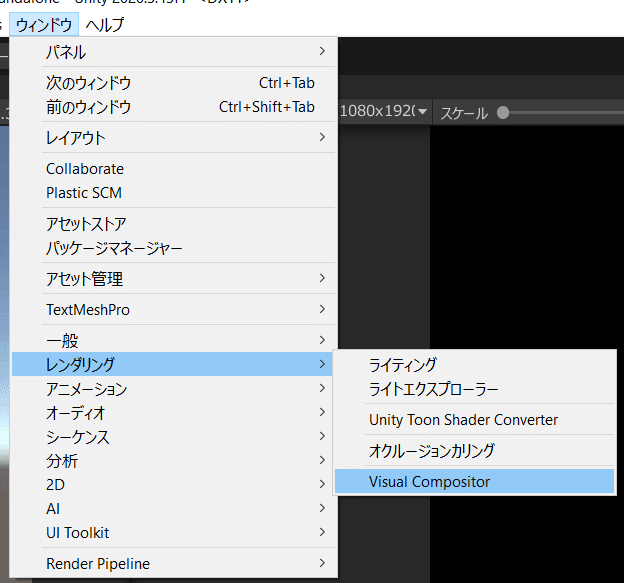Open パッケージマネージャー menu entry
Viewport: 624px width, 583px height.
point(174,248)
